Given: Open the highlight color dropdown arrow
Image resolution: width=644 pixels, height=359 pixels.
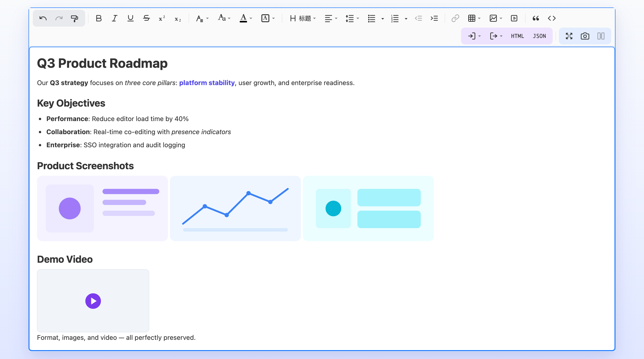Looking at the screenshot, I should 274,18.
